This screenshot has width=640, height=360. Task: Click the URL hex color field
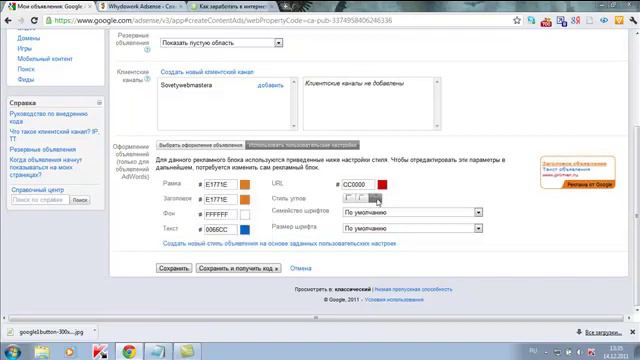[x=358, y=184]
